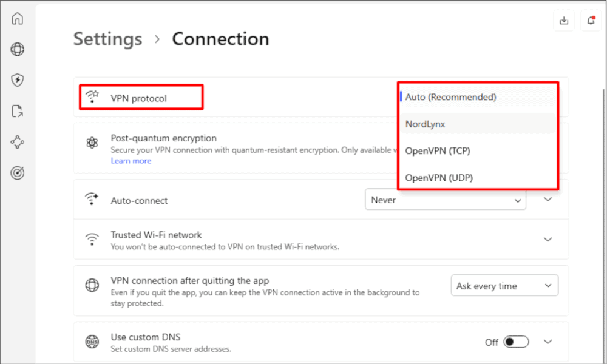Select OpenVPN (UDP) protocol
The width and height of the screenshot is (607, 364).
coord(478,178)
